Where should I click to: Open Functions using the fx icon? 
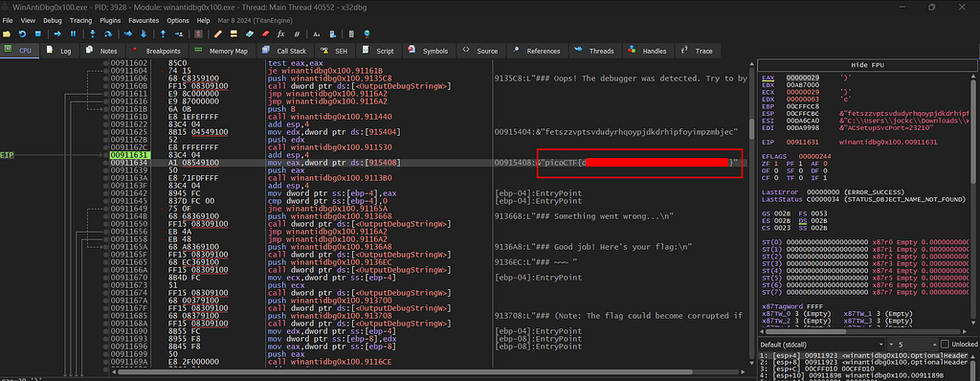tap(280, 34)
